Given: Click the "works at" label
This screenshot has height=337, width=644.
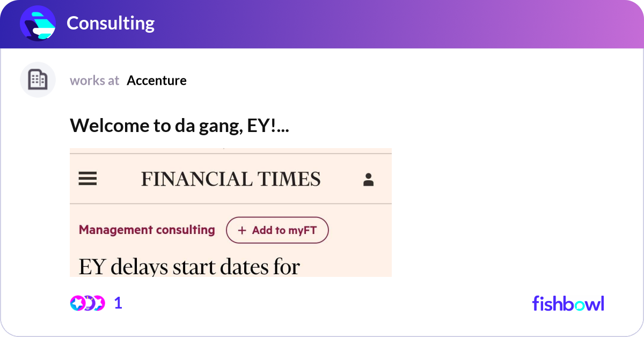Looking at the screenshot, I should [94, 80].
